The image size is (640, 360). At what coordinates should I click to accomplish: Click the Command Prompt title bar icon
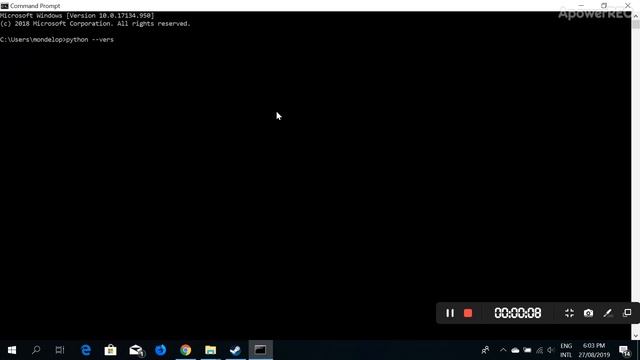(x=4, y=6)
